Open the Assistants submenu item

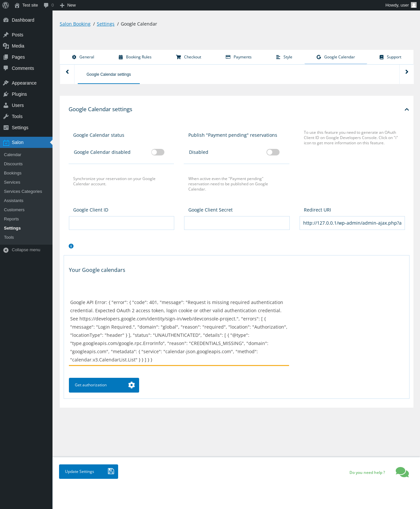click(13, 201)
